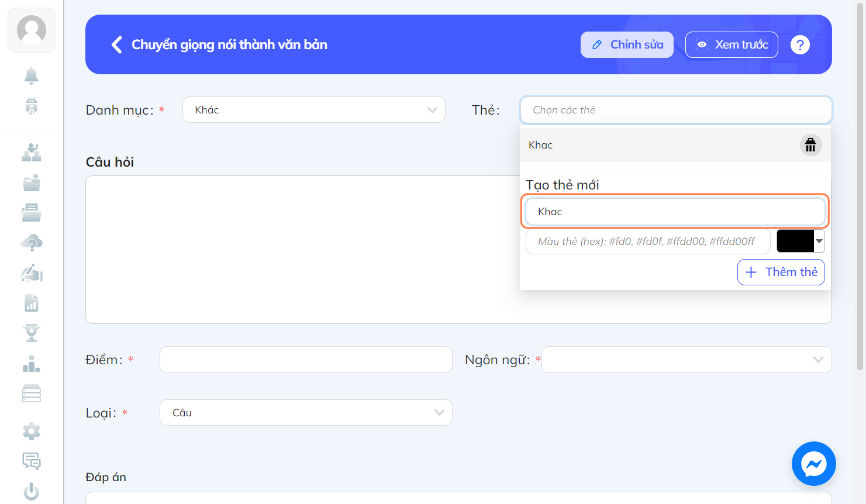Focus the Màu thẻ hex color field

point(648,241)
